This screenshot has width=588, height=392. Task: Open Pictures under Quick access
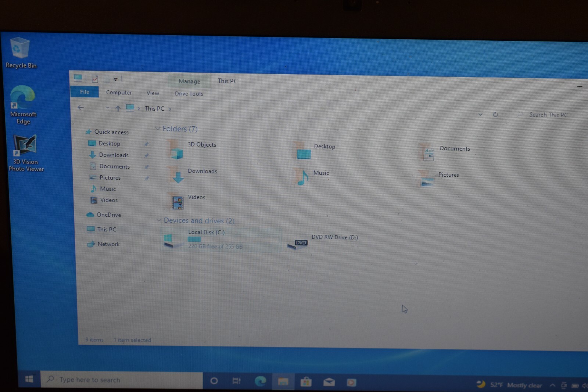coord(110,177)
